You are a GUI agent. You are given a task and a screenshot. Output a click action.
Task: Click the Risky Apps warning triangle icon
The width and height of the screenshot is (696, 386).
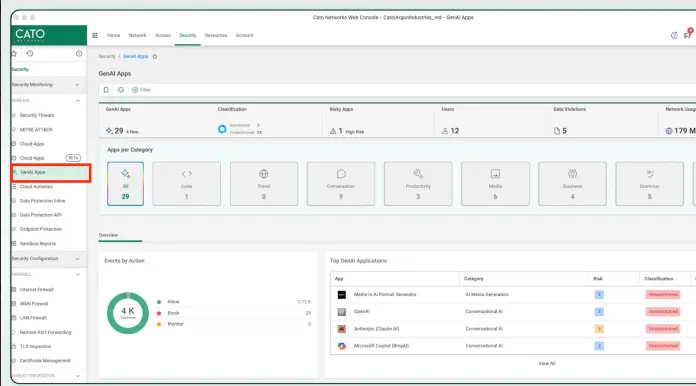(333, 131)
